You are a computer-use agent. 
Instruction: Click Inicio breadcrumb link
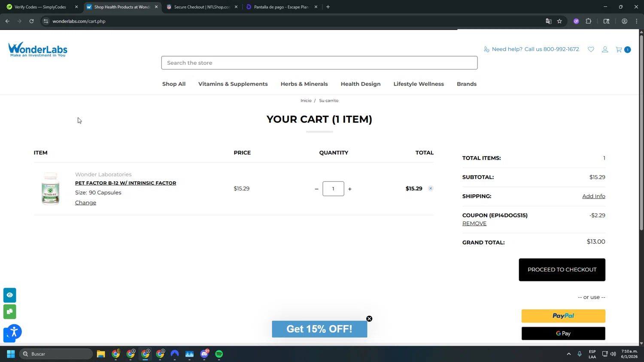(306, 100)
